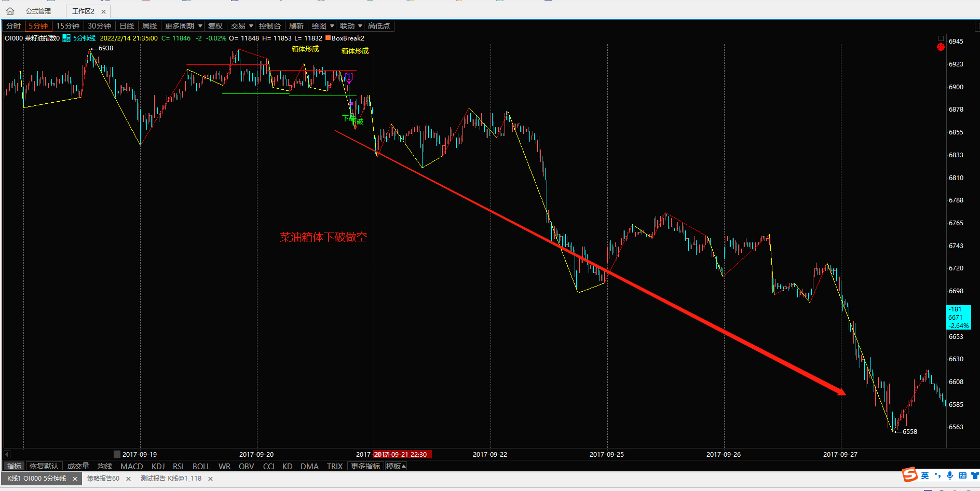The image size is (980, 491).
Task: Click the Sogou input method S icon
Action: pyautogui.click(x=909, y=475)
